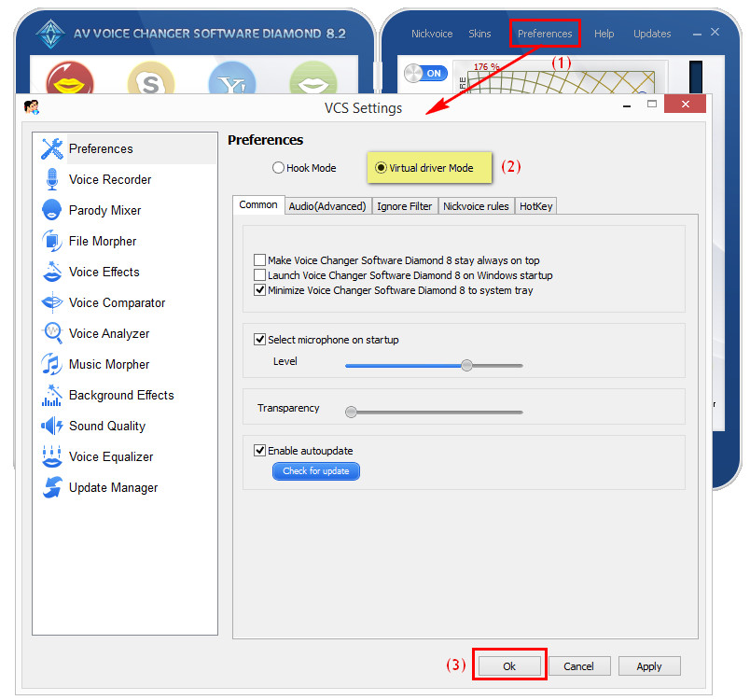Select the Virtual driver Mode radio button
The image size is (750, 700).
tap(381, 167)
